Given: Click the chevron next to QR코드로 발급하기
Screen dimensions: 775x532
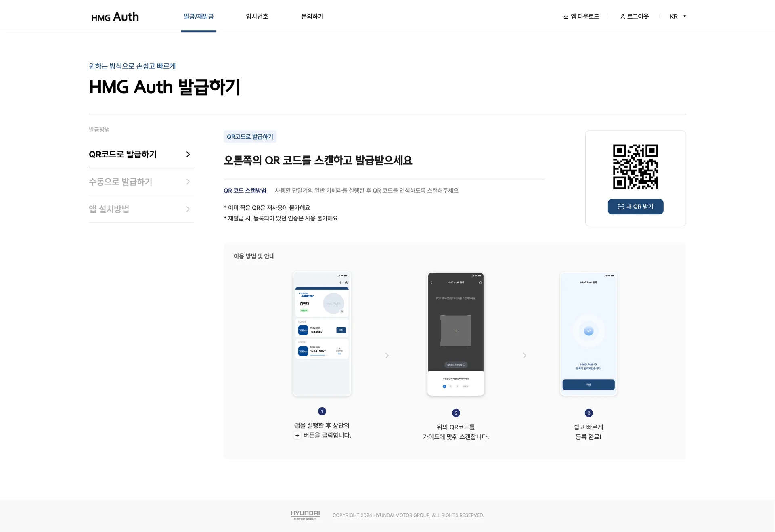Looking at the screenshot, I should click(x=188, y=154).
